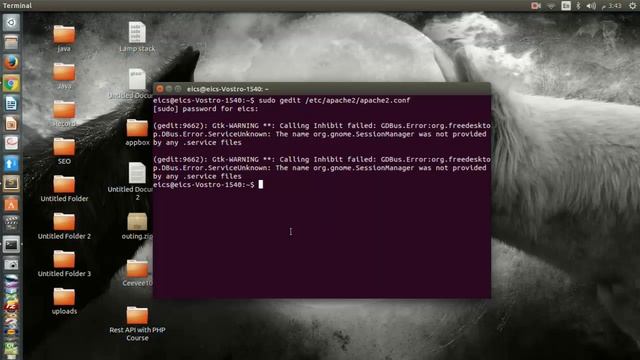Open the 'SEO' desktop folder
The width and height of the screenshot is (640, 360).
(x=64, y=151)
